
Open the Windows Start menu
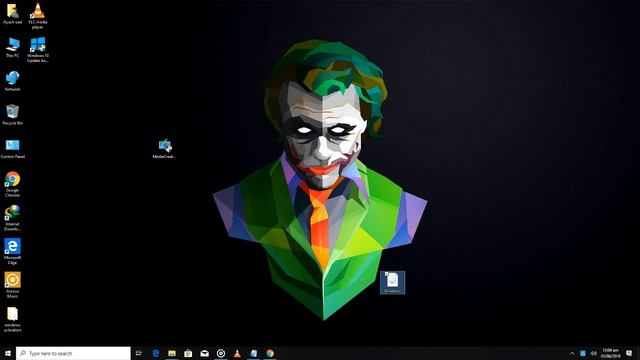(x=8, y=353)
